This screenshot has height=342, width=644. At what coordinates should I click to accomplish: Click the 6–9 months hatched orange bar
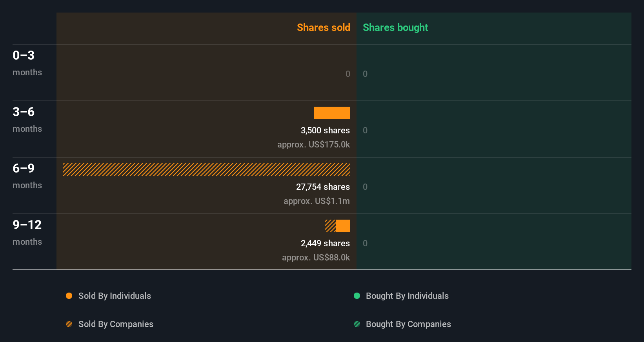pyautogui.click(x=206, y=169)
